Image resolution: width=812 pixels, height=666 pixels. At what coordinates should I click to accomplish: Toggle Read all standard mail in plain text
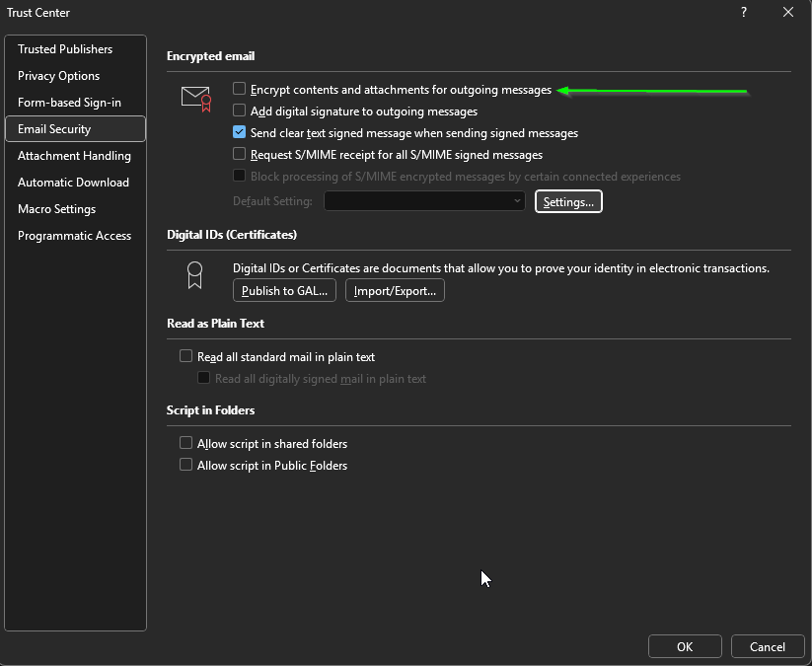(185, 357)
